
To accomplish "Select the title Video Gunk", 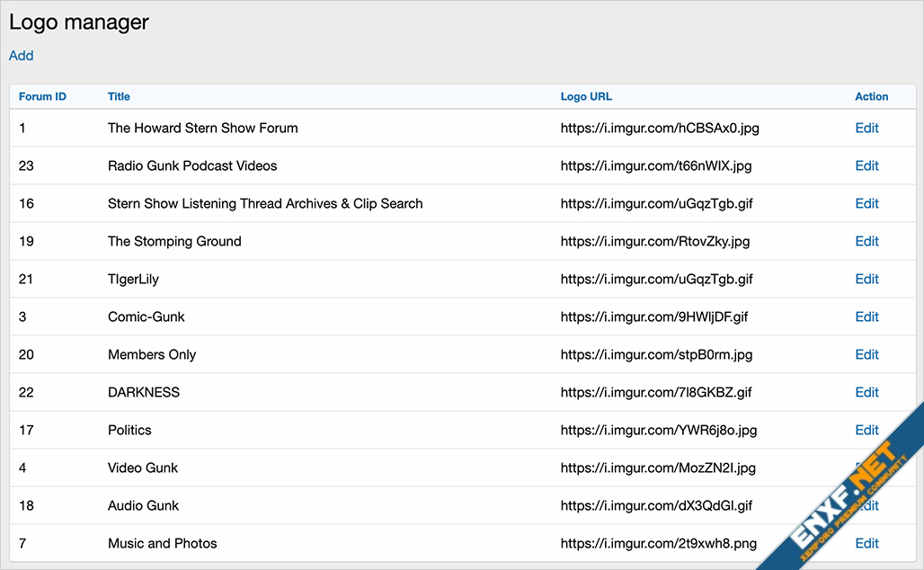I will (143, 468).
